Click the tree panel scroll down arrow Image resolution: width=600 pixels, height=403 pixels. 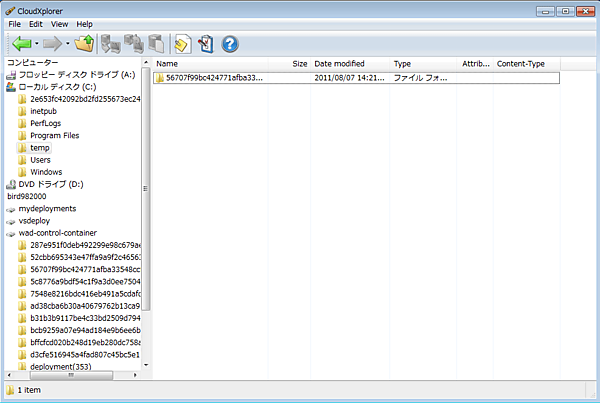click(146, 365)
